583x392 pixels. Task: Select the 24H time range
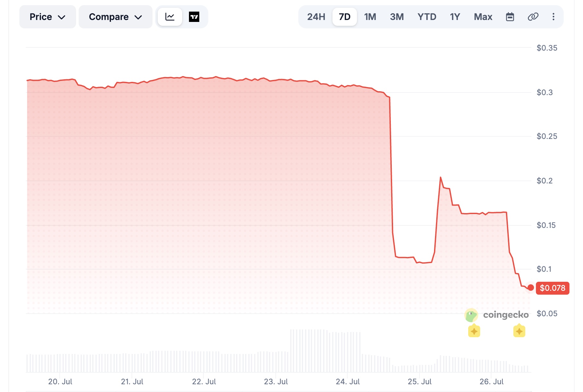316,17
